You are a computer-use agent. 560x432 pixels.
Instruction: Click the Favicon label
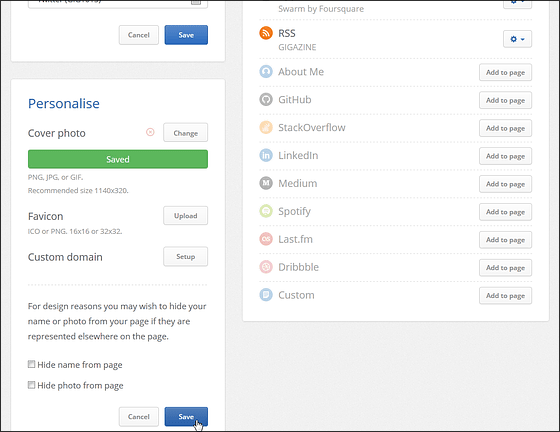click(45, 216)
